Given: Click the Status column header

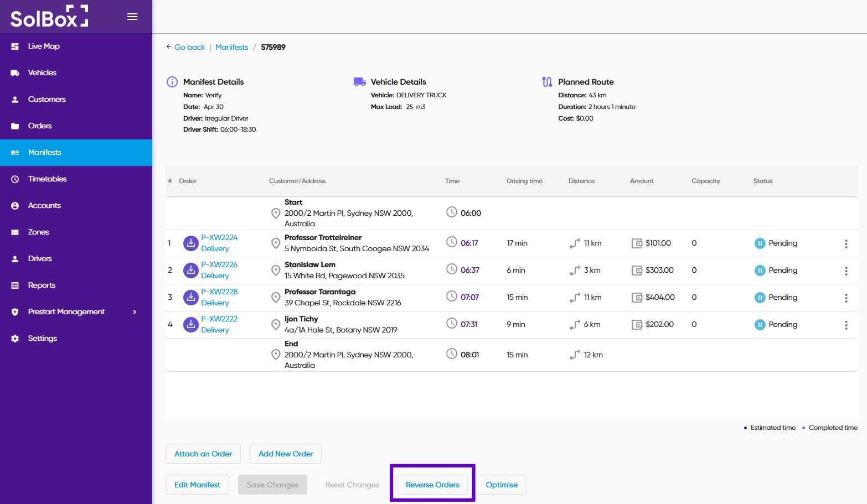Looking at the screenshot, I should [762, 181].
